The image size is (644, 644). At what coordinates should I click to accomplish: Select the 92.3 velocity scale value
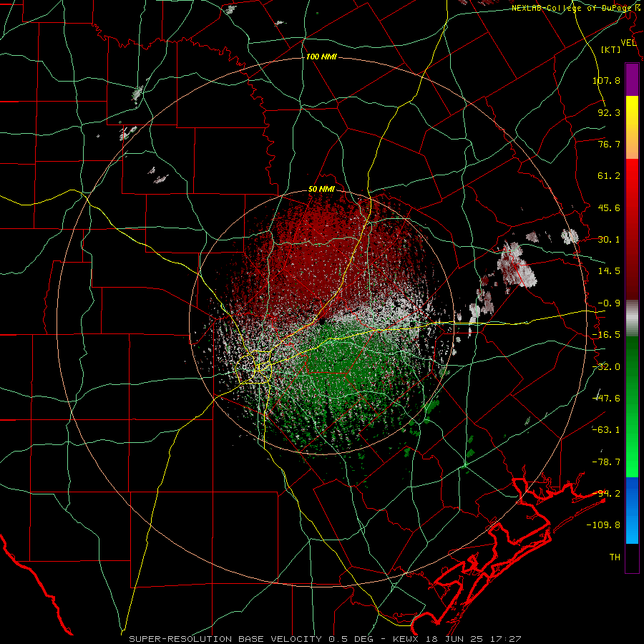[x=609, y=112]
